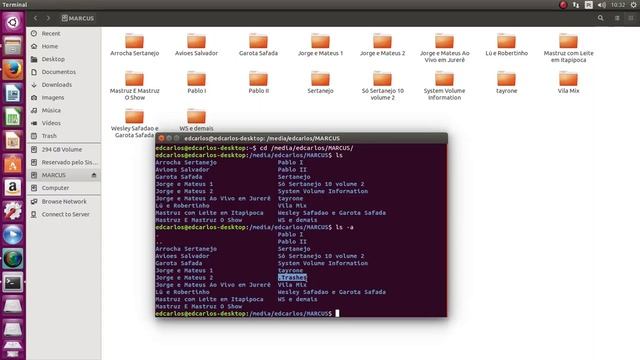Click the red recording indicator icon
640x360 pixels.
tap(563, 5)
